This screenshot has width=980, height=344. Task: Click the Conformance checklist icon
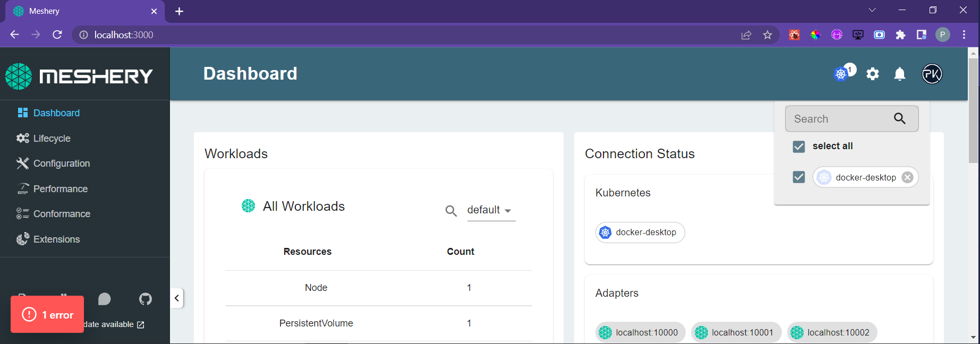point(22,213)
